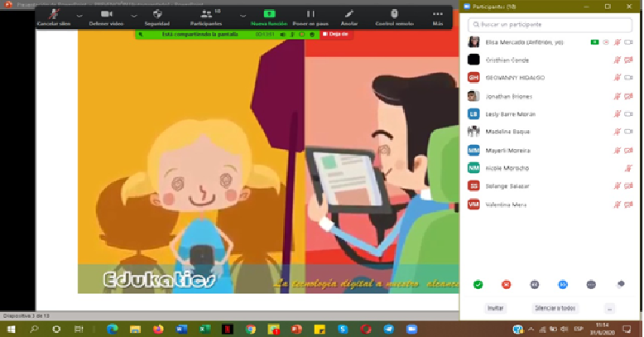Screen dimensions: 644x337
Task: Click the Invitar button
Action: point(495,308)
